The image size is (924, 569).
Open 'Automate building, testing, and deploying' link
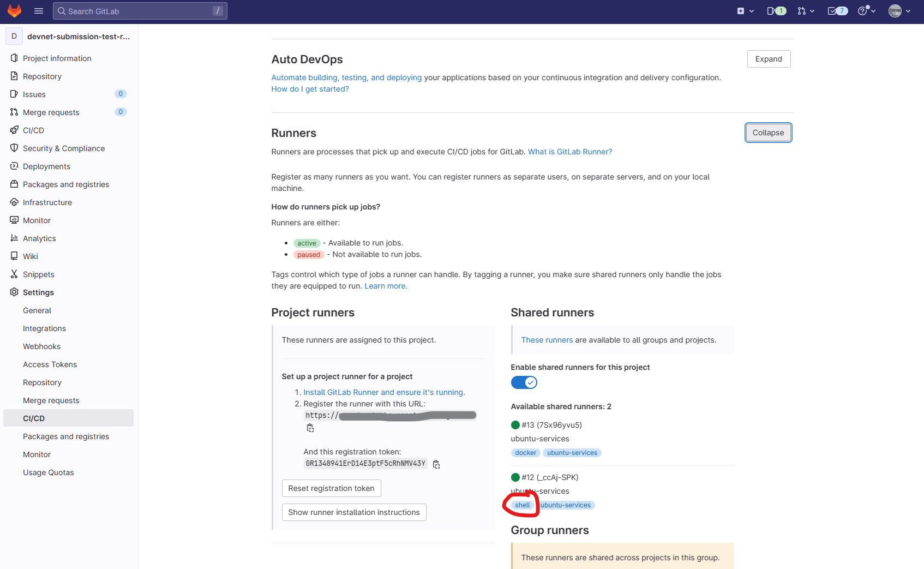tap(346, 77)
